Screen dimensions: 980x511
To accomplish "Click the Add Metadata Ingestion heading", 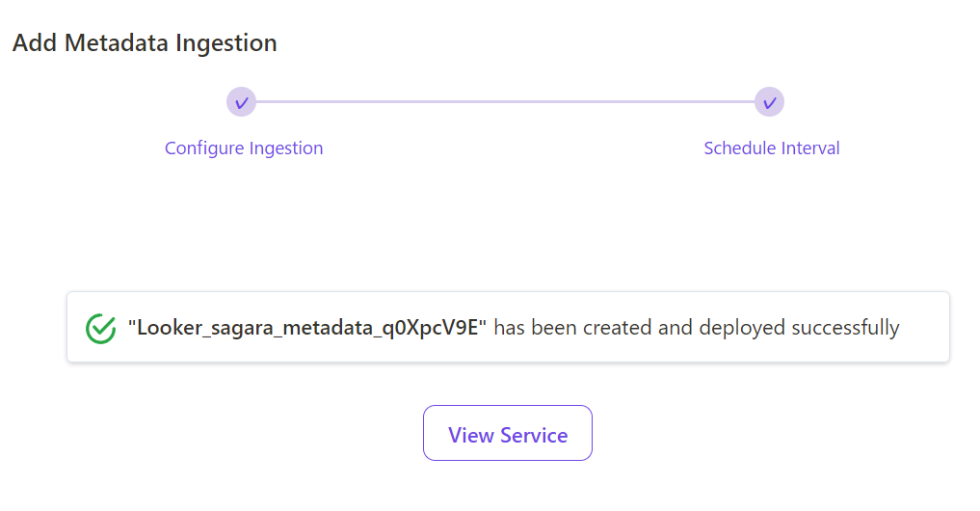I will click(145, 43).
